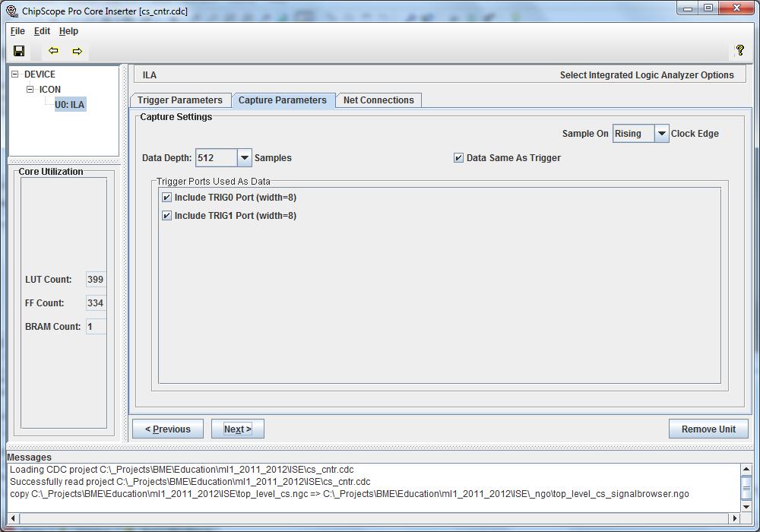
Task: Open the Edit menu
Action: coord(42,31)
